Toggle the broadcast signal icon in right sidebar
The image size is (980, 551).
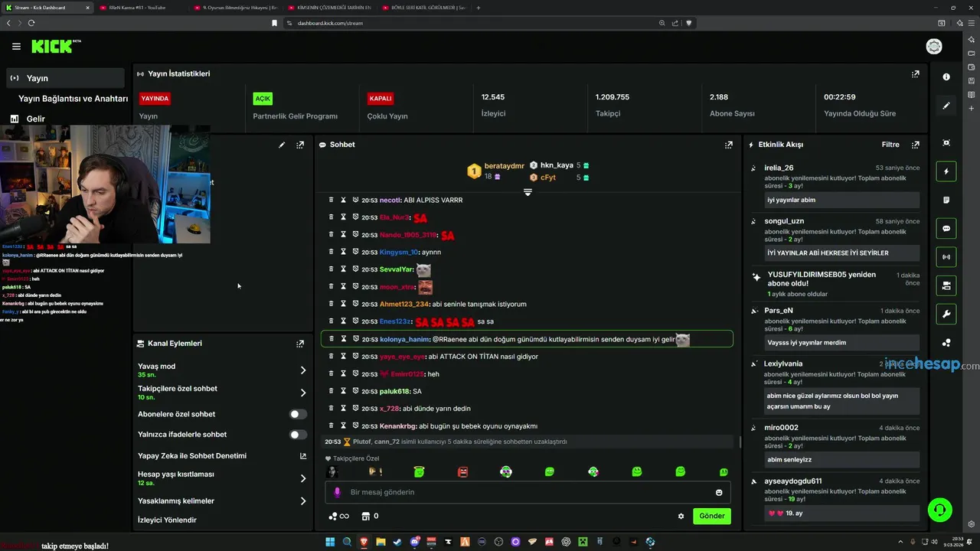[946, 256]
